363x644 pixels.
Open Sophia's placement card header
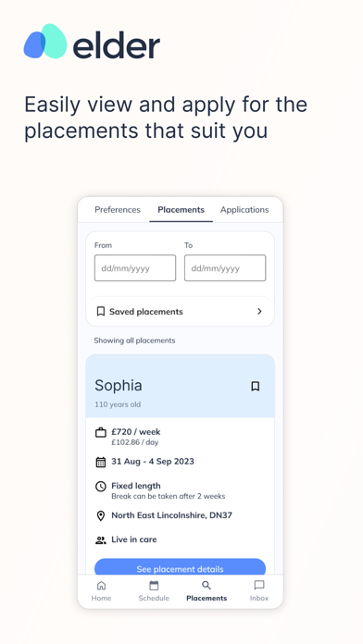click(x=180, y=386)
